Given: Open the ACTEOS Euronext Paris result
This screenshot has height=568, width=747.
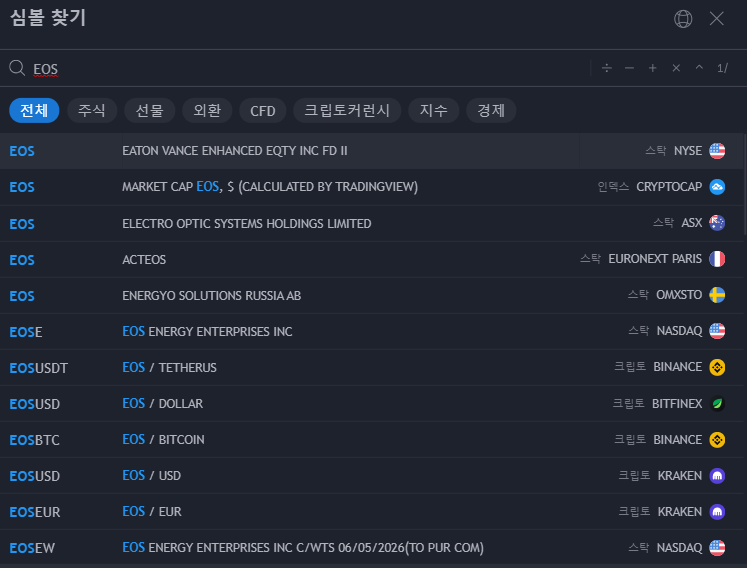Looking at the screenshot, I should coord(372,259).
